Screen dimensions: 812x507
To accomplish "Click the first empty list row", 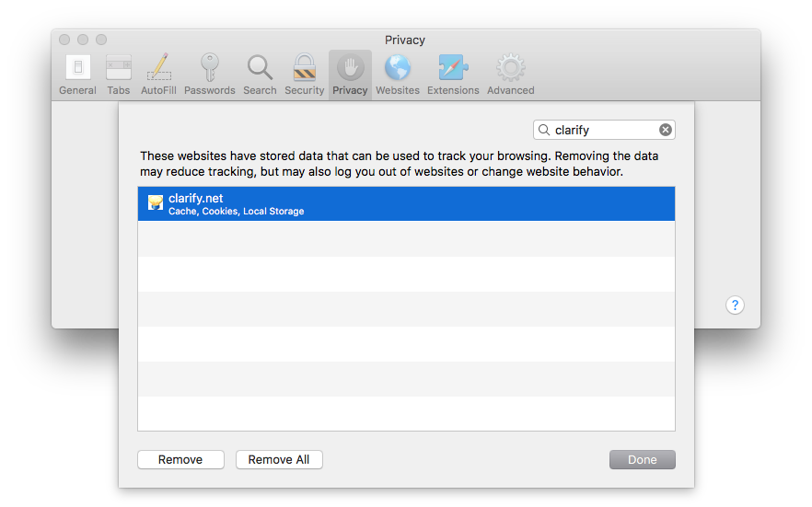I will pyautogui.click(x=405, y=238).
